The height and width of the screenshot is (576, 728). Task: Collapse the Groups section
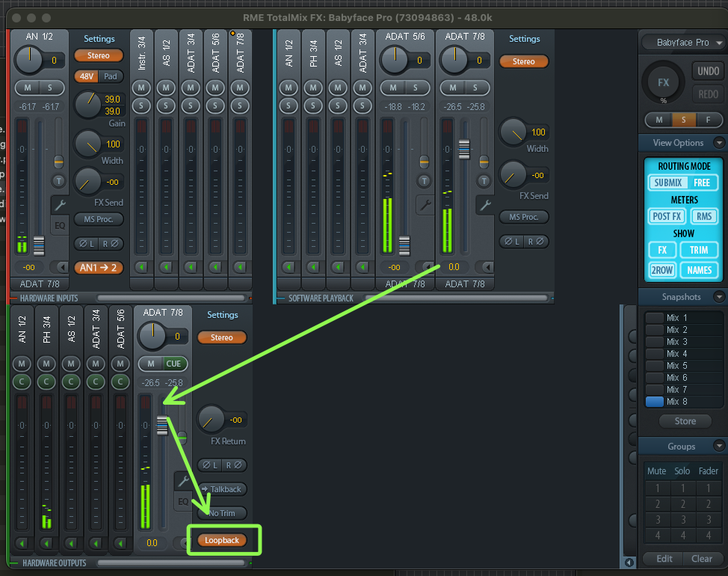point(719,446)
